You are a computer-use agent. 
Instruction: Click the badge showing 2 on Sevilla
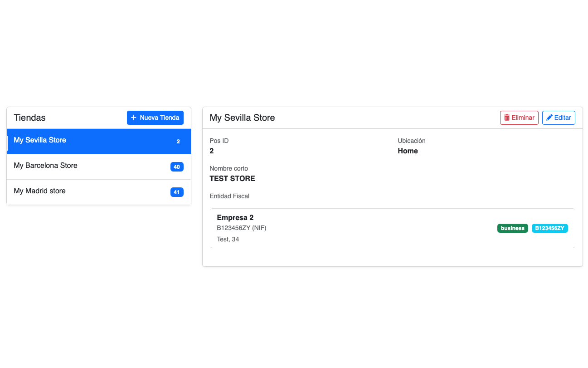coord(178,142)
